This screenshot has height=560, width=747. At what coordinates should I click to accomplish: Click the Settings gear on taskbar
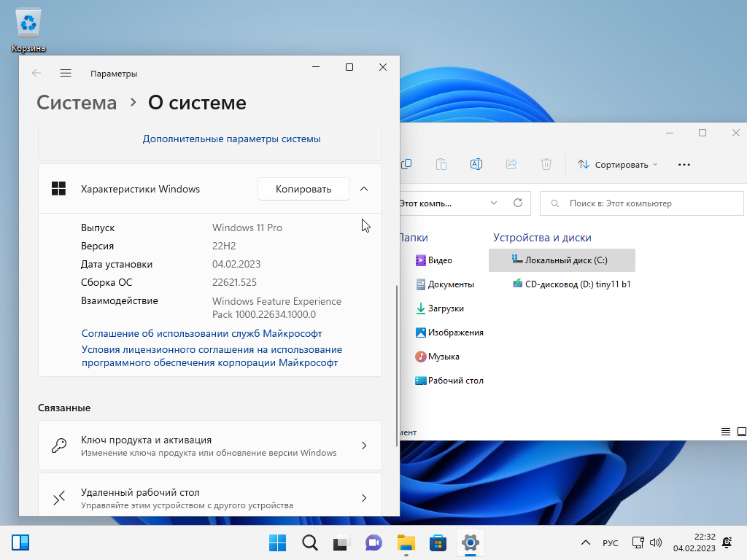pyautogui.click(x=471, y=542)
